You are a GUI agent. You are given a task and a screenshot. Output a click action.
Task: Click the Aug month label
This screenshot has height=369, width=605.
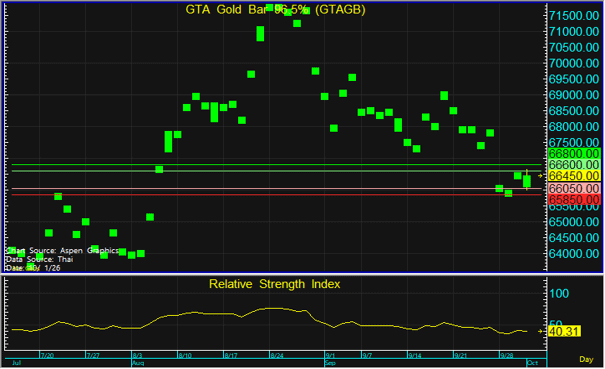[138, 363]
